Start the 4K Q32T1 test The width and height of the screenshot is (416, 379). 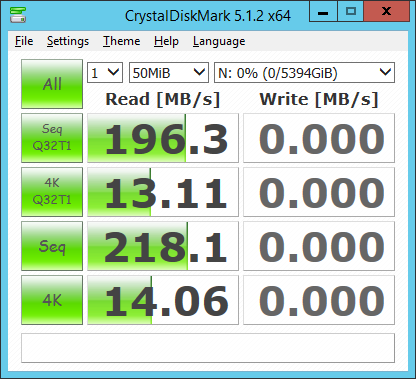[x=52, y=192]
